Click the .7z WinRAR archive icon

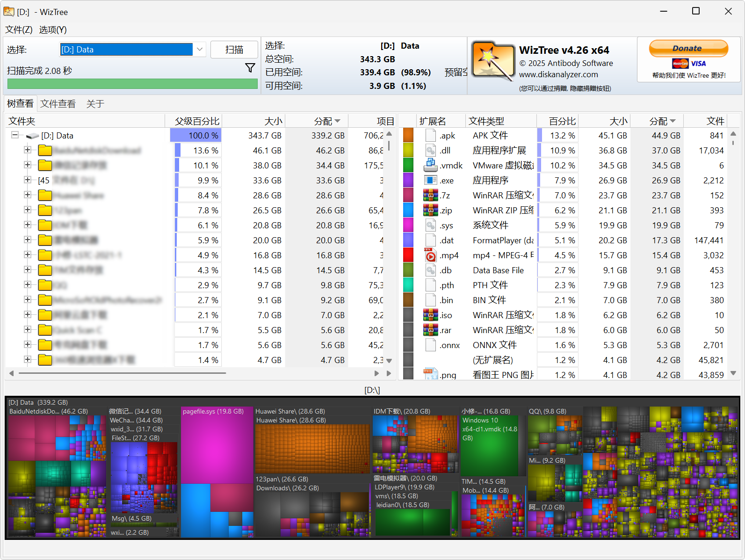431,195
